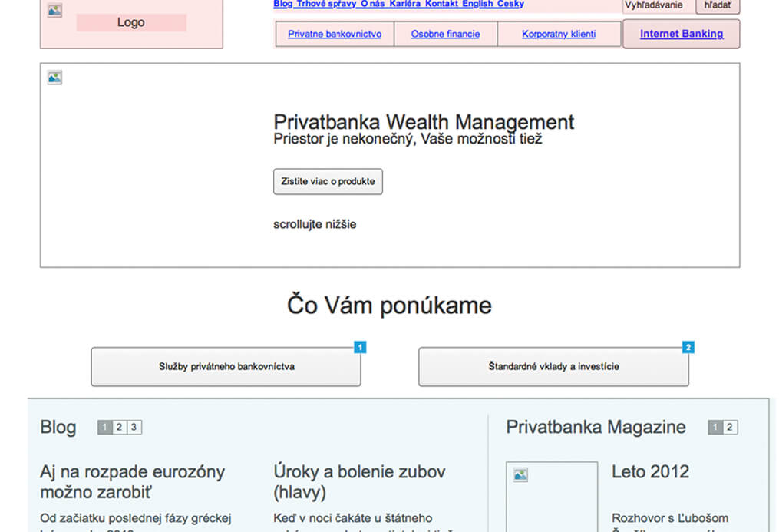The width and height of the screenshot is (779, 532).
Task: Open the Korporatny klienti navigation link
Action: 559,34
